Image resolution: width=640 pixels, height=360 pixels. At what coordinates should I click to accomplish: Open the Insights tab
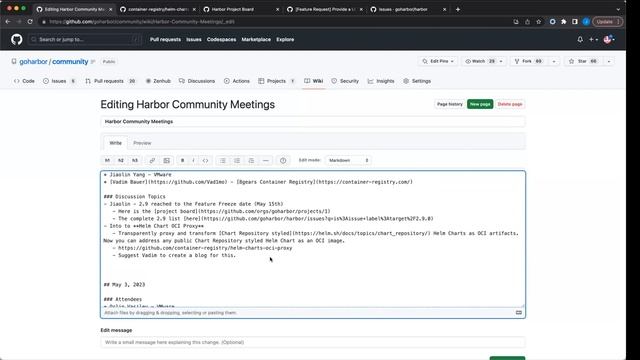tap(381, 81)
